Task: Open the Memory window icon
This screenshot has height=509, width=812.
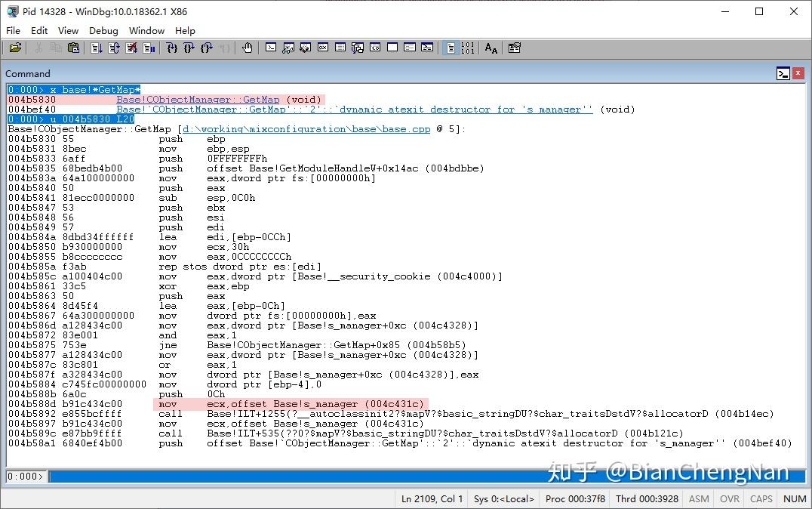Action: coord(340,47)
